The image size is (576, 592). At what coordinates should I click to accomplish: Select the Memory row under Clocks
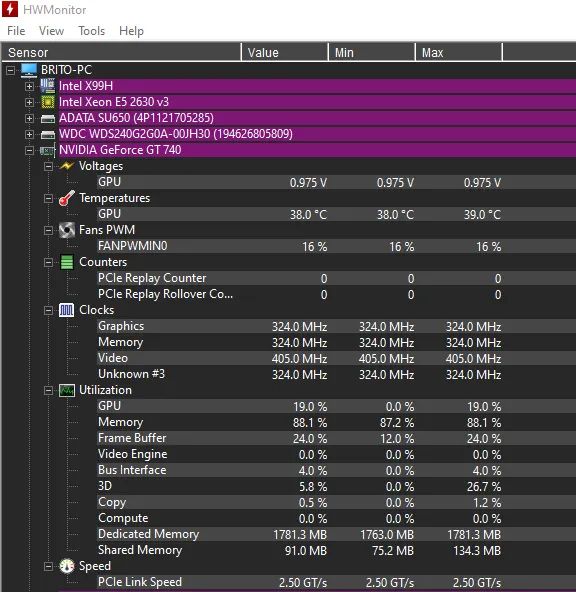click(337, 342)
